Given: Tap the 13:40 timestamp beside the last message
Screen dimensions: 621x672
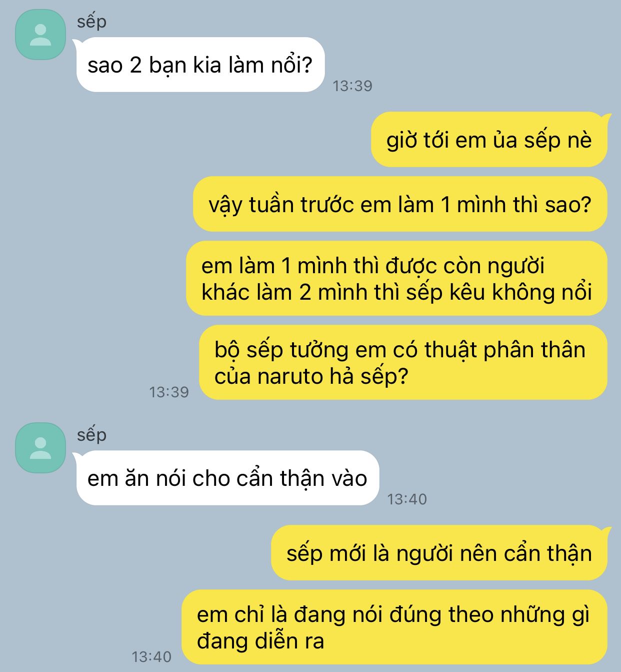Looking at the screenshot, I should (151, 656).
